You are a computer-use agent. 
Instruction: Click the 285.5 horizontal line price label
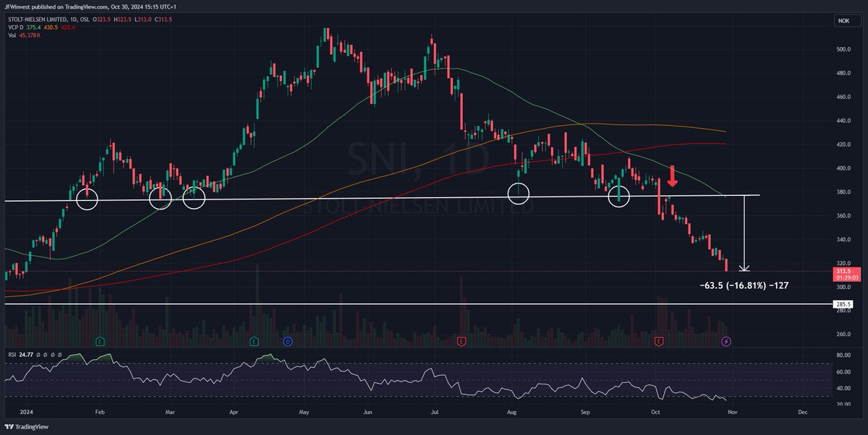[843, 305]
